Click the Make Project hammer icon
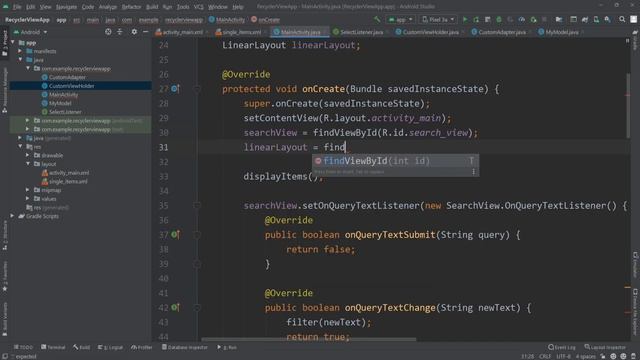Screen dimensions: 640x360 pos(377,19)
